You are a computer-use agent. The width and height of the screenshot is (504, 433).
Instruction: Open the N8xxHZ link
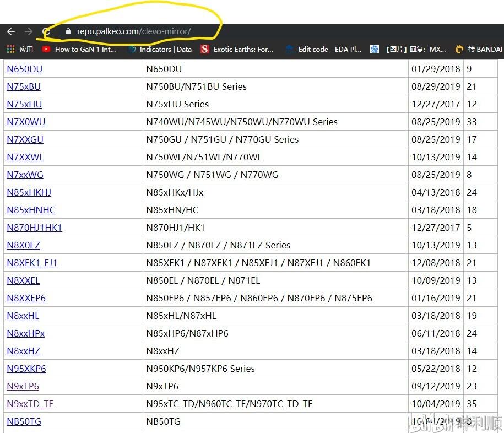click(24, 351)
